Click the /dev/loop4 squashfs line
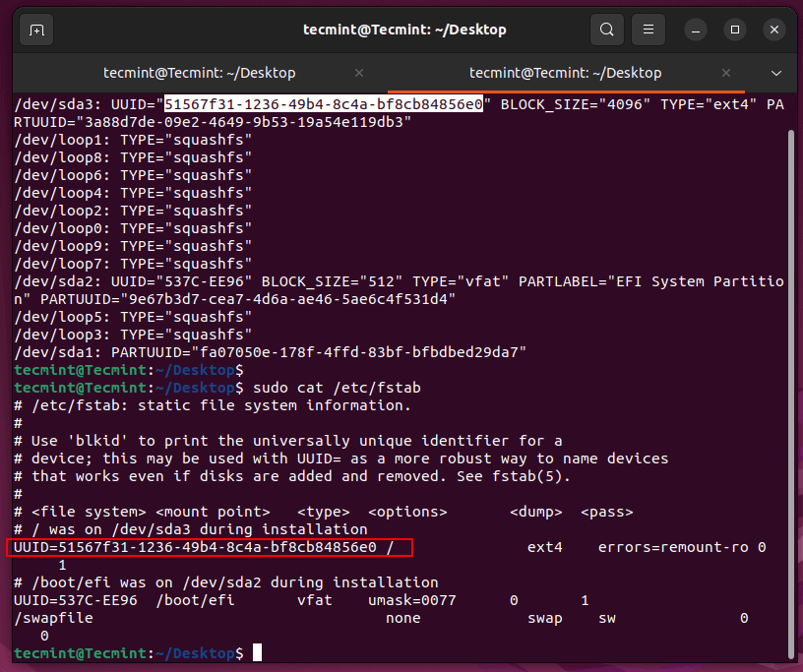803x672 pixels. (133, 193)
